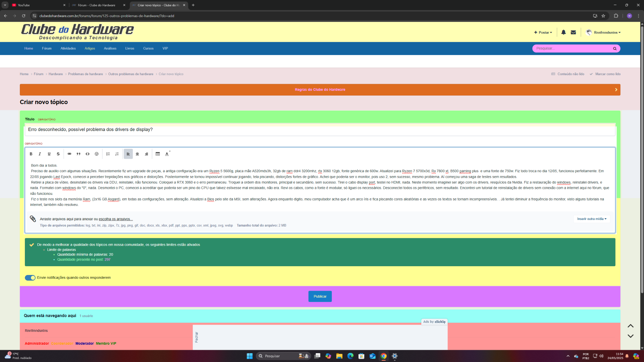Open Windows Start menu
The image size is (644, 362).
point(250,356)
